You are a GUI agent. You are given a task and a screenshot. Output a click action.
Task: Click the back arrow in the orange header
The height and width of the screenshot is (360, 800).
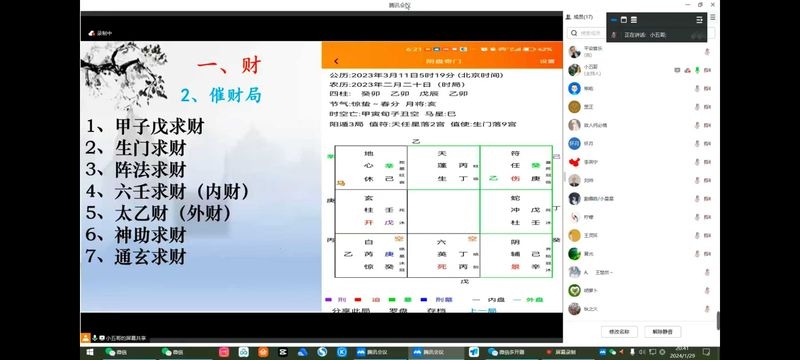336,61
